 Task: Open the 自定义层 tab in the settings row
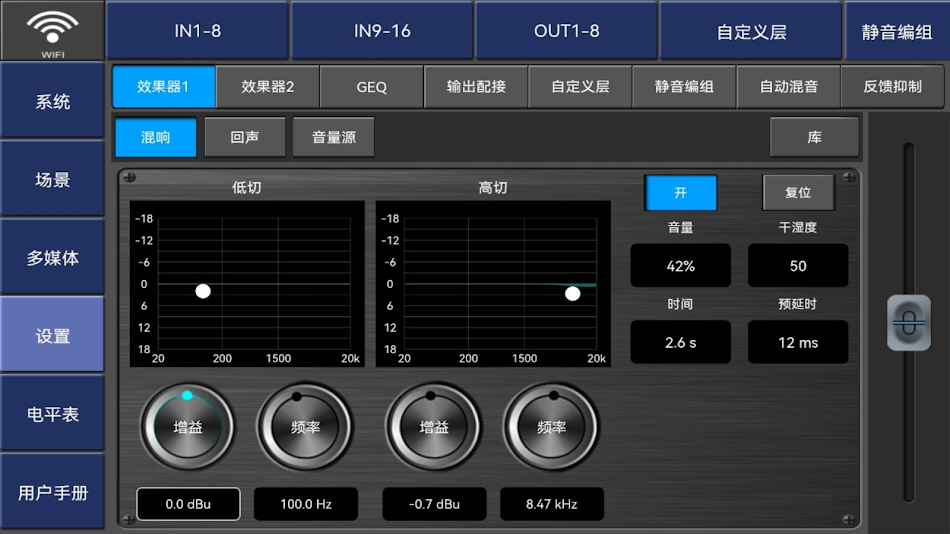click(580, 87)
